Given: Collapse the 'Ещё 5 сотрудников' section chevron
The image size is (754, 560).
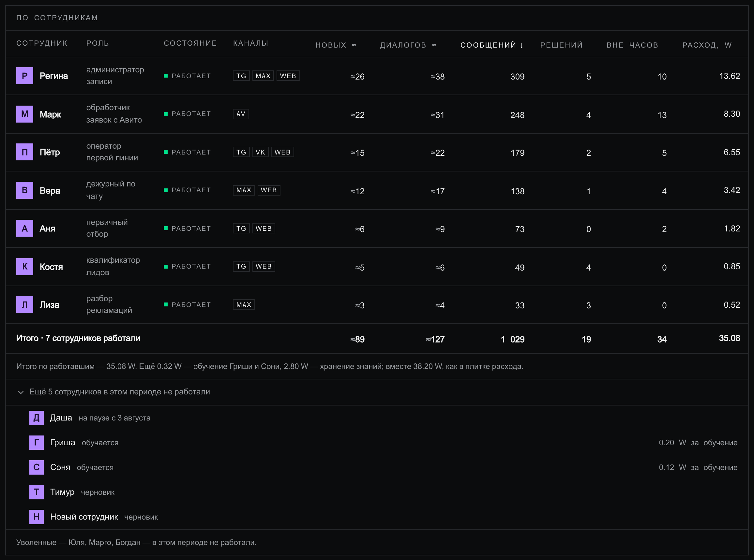Looking at the screenshot, I should pos(21,392).
